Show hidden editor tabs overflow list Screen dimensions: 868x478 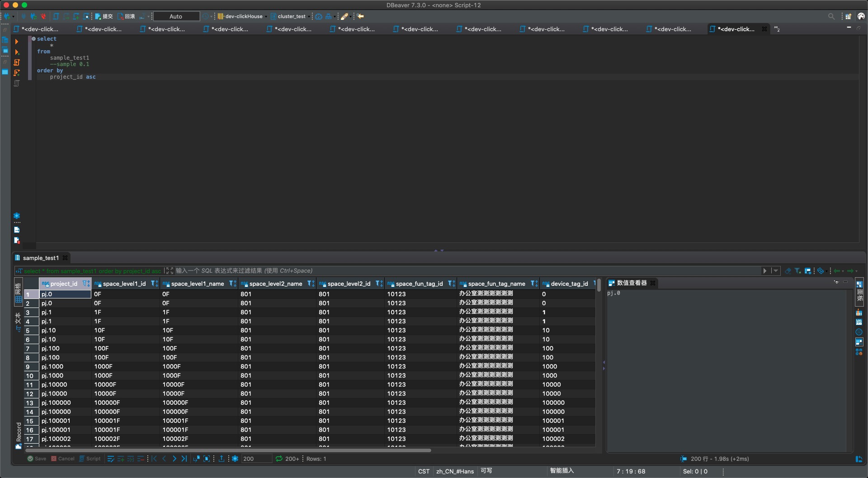(777, 29)
